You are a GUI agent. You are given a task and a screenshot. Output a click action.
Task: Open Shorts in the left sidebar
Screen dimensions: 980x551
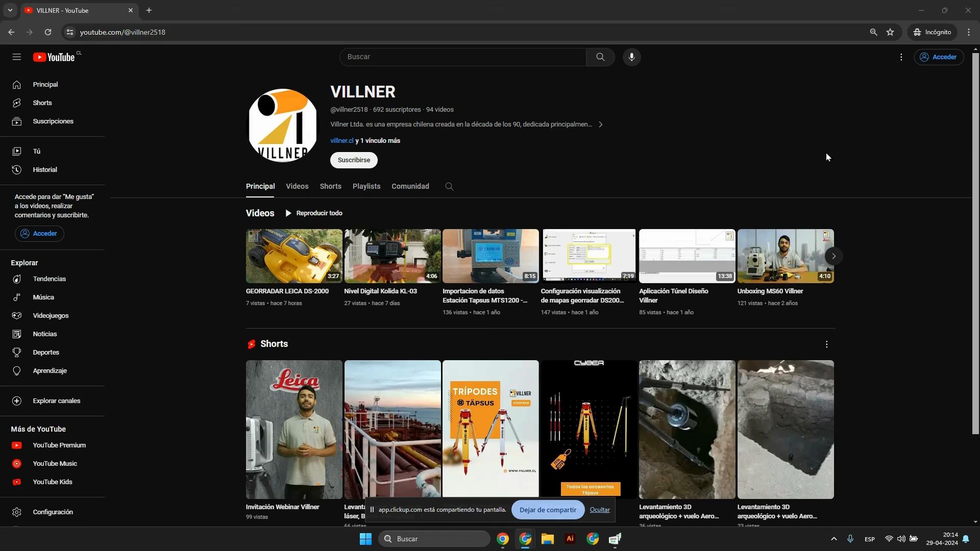(x=42, y=103)
